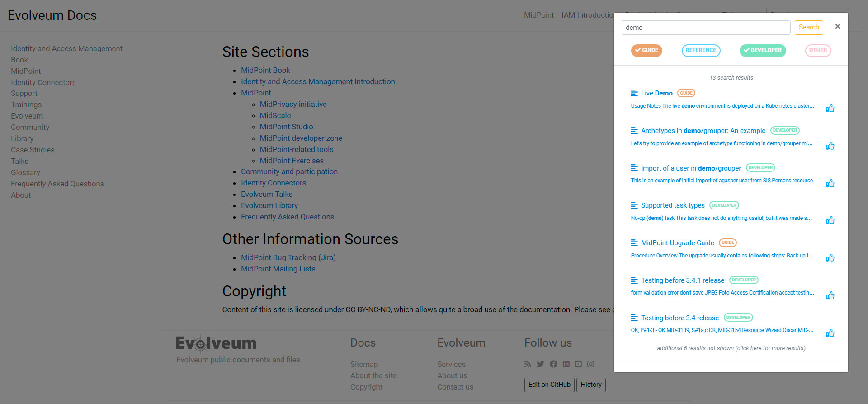Click document icon beside MidPoint Upgrade Guide
Screen dimensions: 868x404
coord(634,243)
